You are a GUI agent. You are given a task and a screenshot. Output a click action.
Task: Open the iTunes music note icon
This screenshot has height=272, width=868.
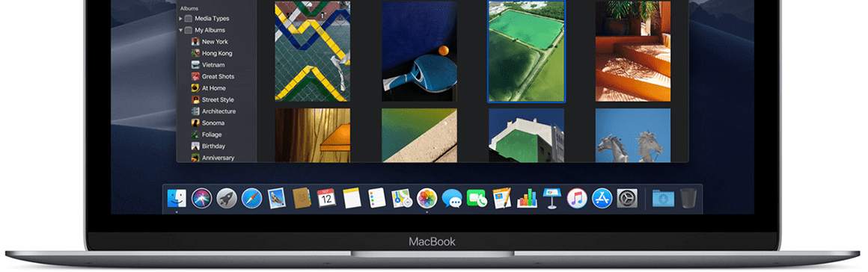(x=577, y=198)
